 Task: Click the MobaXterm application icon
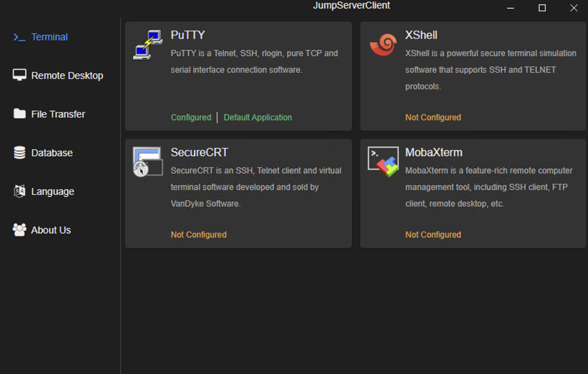pos(383,162)
